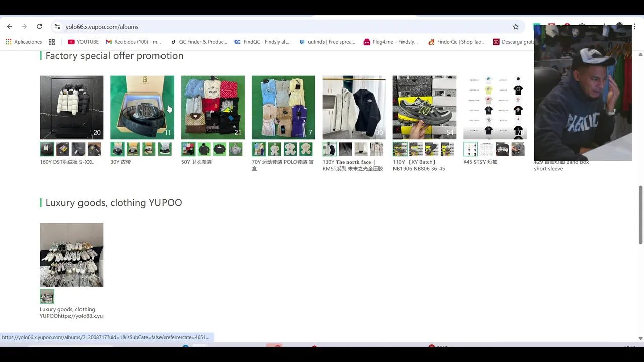
Task: Click 'Factory special offer promotion' section heading
Action: (x=114, y=56)
